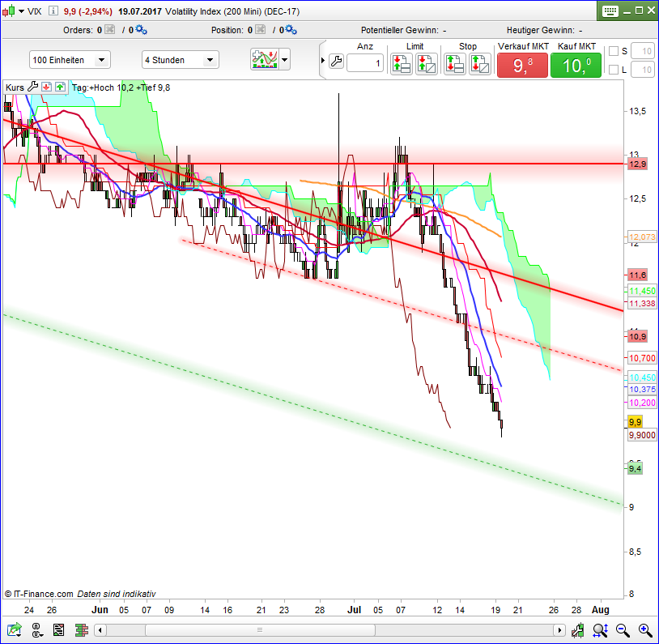The width and height of the screenshot is (659, 644).
Task: Cancel all orders via the X beside Orders
Action: coord(109,29)
